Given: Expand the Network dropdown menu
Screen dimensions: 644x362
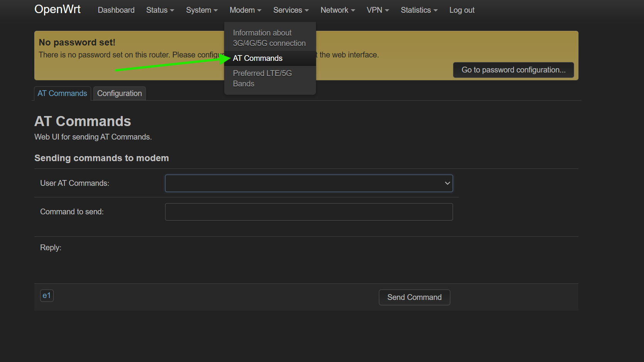Looking at the screenshot, I should (x=338, y=10).
